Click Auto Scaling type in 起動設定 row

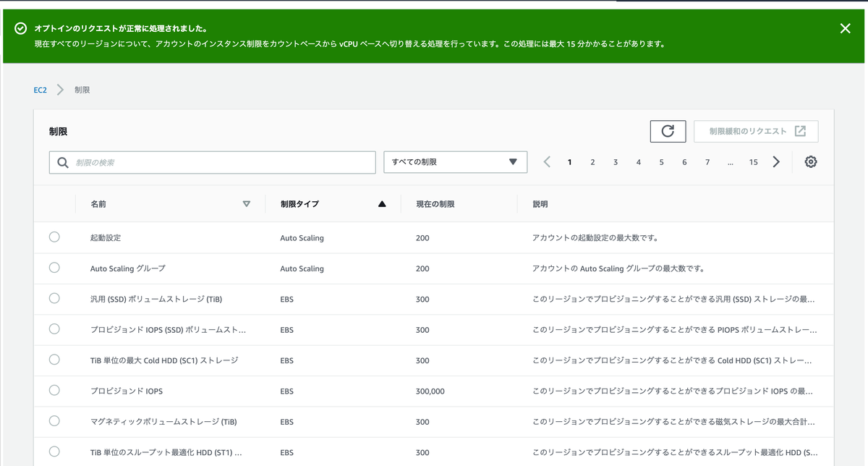tap(302, 238)
